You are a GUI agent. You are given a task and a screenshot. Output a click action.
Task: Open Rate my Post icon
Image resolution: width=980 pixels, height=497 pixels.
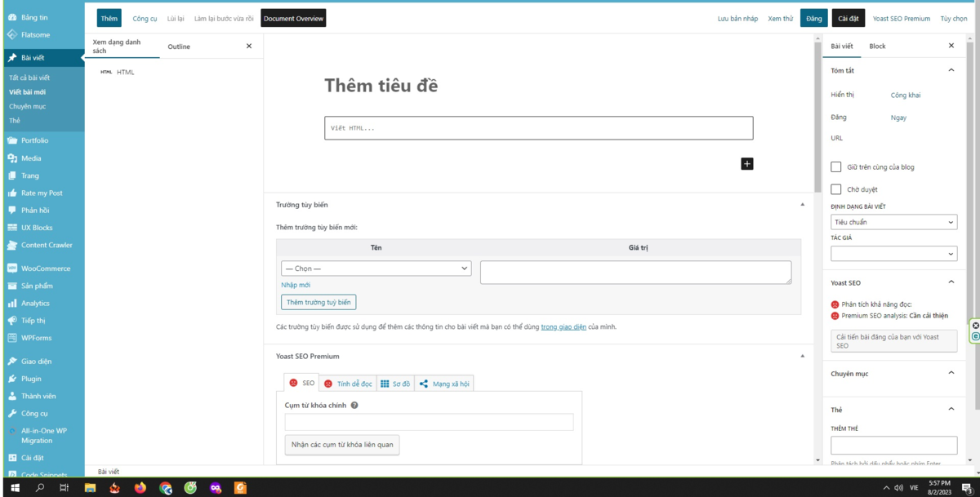pyautogui.click(x=12, y=193)
